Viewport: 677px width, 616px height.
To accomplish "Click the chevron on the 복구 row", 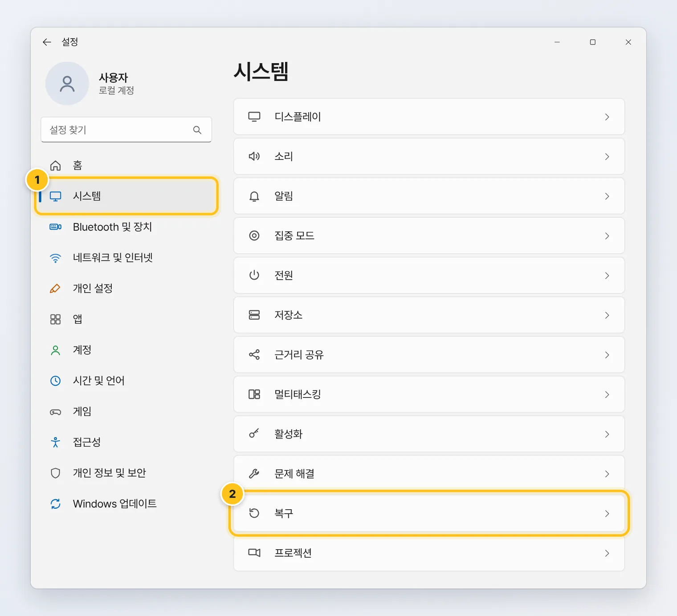I will (607, 514).
